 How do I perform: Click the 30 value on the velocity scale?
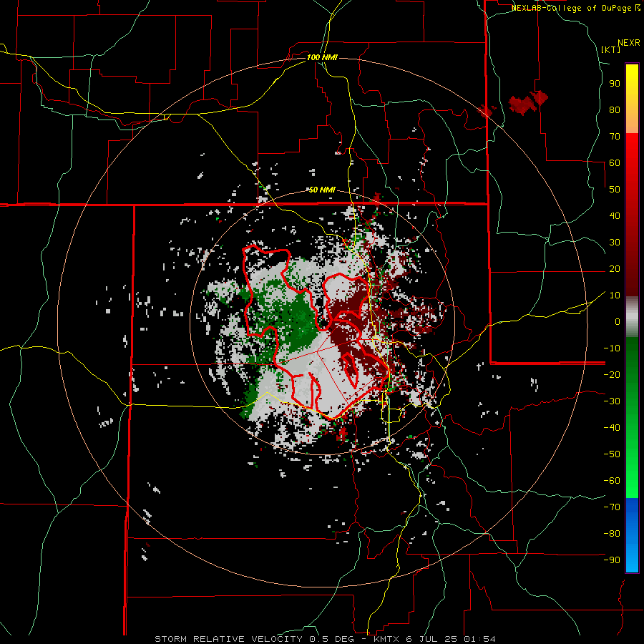pyautogui.click(x=615, y=243)
